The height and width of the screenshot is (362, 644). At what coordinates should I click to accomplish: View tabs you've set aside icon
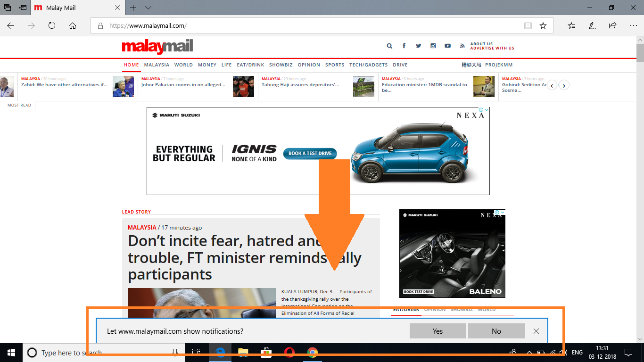click(8, 8)
